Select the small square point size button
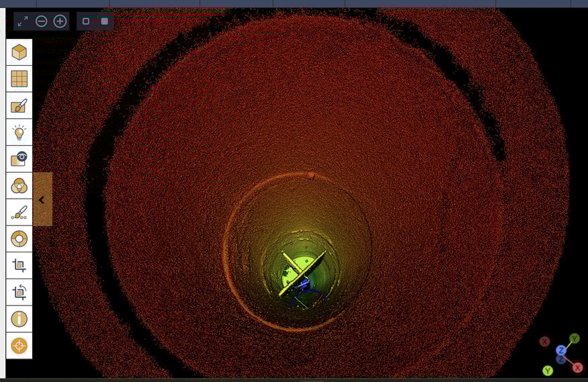 tap(86, 21)
